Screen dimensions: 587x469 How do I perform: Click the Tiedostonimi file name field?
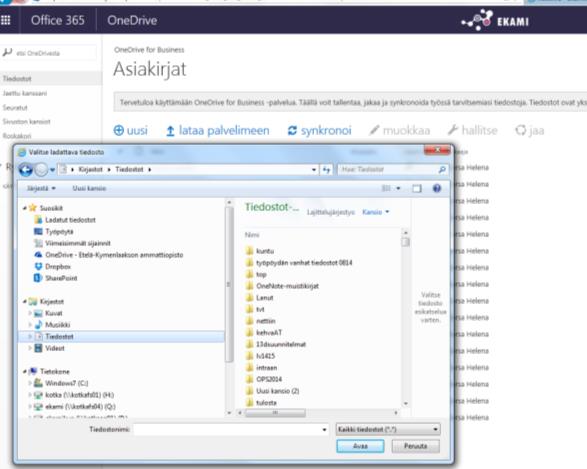coord(231,429)
